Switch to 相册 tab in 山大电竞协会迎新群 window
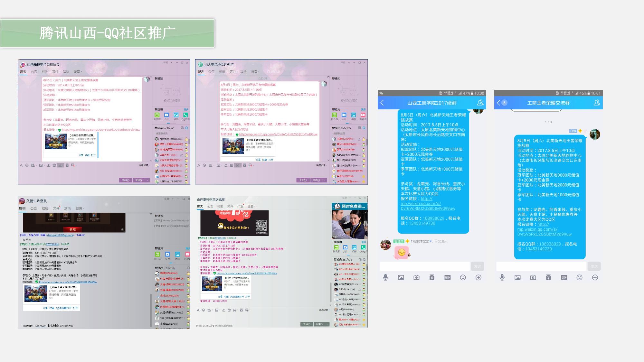644x362 pixels. 222,71
